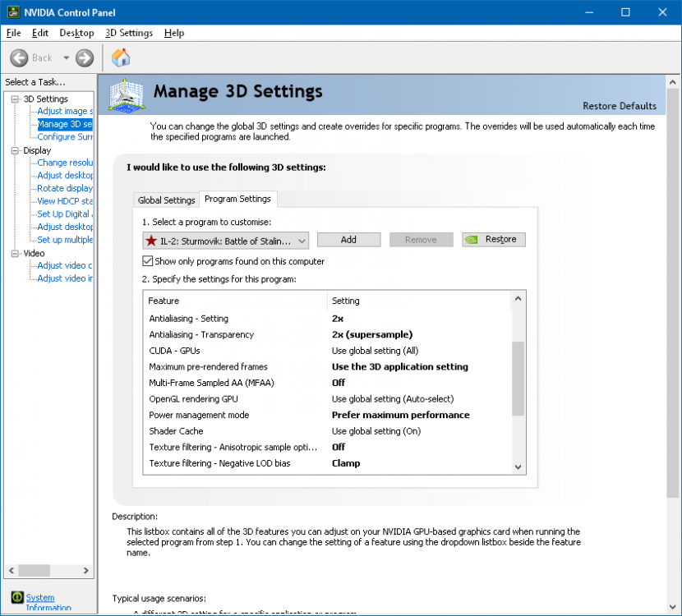Click the Forward arrow button
The height and width of the screenshot is (616, 682).
click(84, 57)
